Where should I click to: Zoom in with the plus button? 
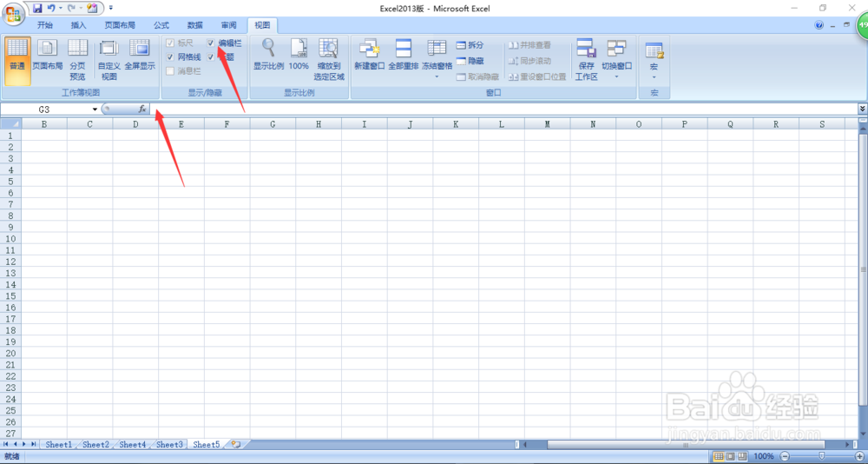click(x=859, y=456)
